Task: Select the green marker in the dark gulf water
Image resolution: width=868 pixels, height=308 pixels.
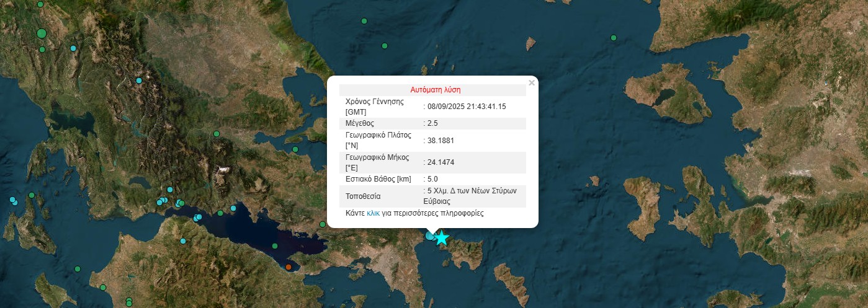Action: (274, 246)
